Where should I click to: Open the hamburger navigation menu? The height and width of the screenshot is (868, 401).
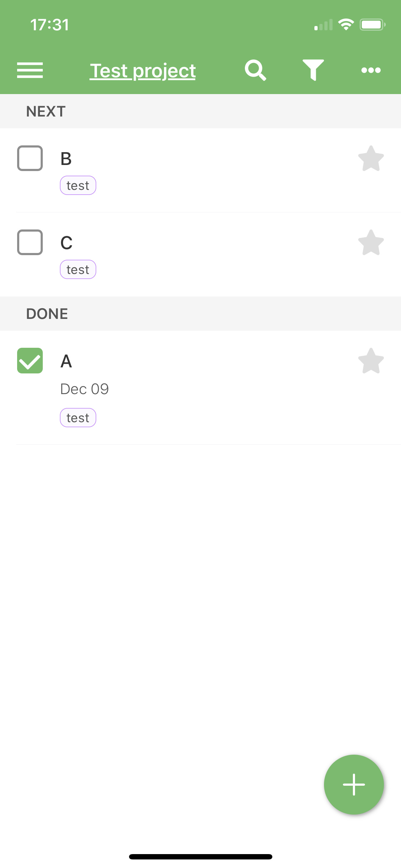[x=30, y=70]
